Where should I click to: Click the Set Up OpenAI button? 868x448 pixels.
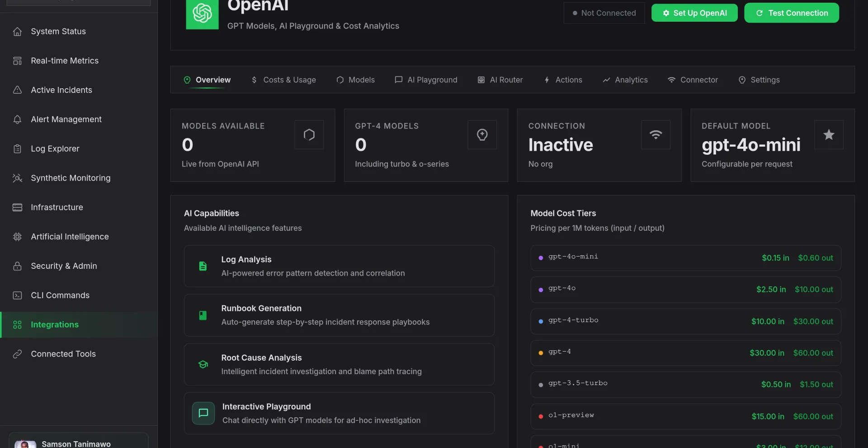[694, 13]
